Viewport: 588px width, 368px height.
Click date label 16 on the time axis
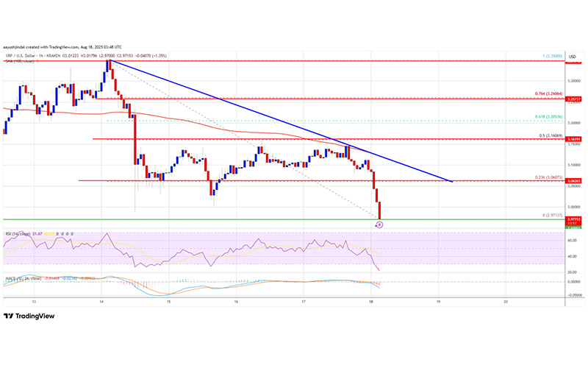point(236,302)
